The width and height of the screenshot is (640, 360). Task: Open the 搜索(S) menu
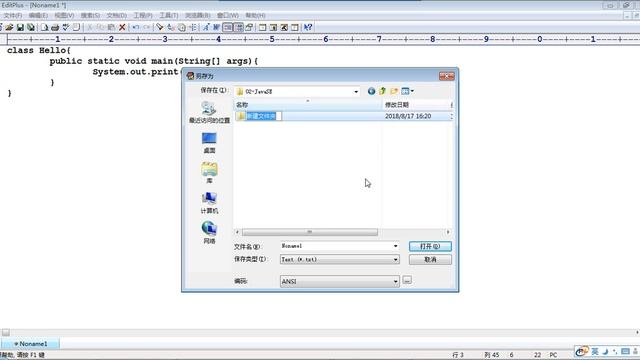pyautogui.click(x=90, y=16)
